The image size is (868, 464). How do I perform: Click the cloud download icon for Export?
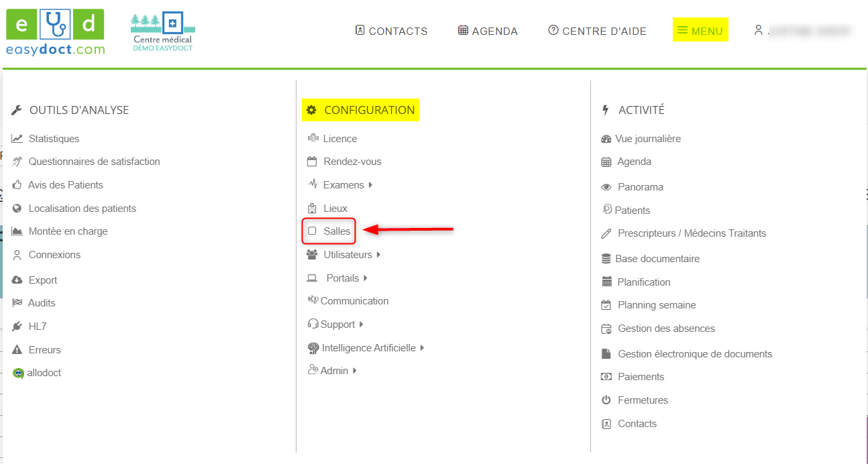17,280
